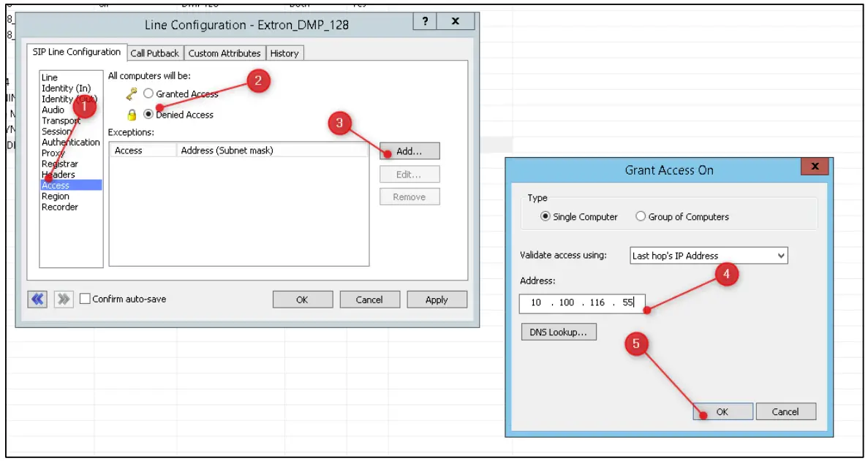This screenshot has width=868, height=461.
Task: Click the Address (Subnet mask) column header
Action: [272, 151]
